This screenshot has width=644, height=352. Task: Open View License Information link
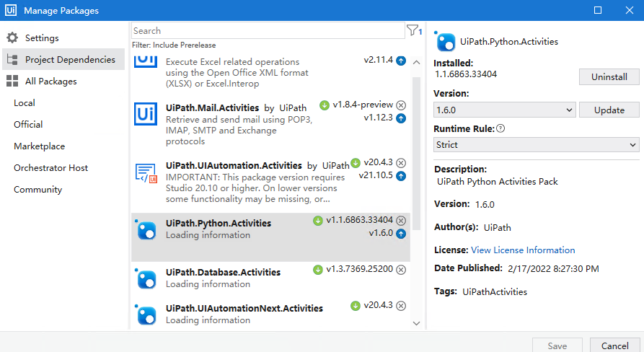(523, 250)
